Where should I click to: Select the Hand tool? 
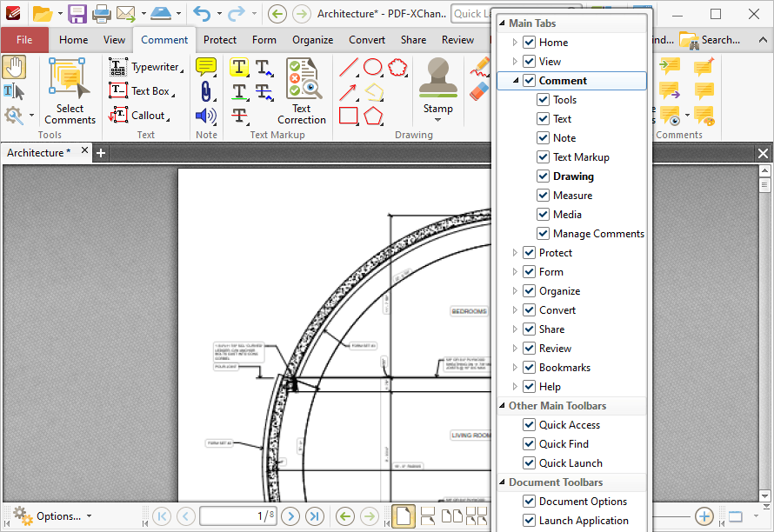(x=14, y=67)
